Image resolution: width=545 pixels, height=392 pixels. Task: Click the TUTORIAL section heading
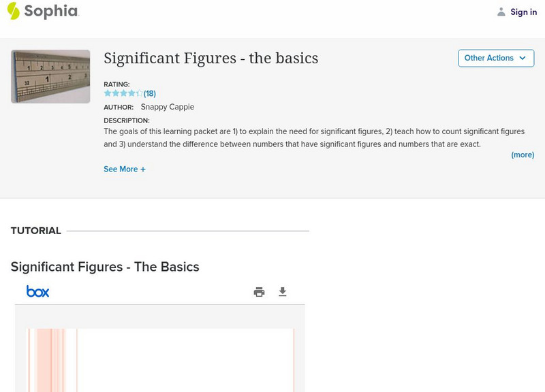(x=36, y=231)
